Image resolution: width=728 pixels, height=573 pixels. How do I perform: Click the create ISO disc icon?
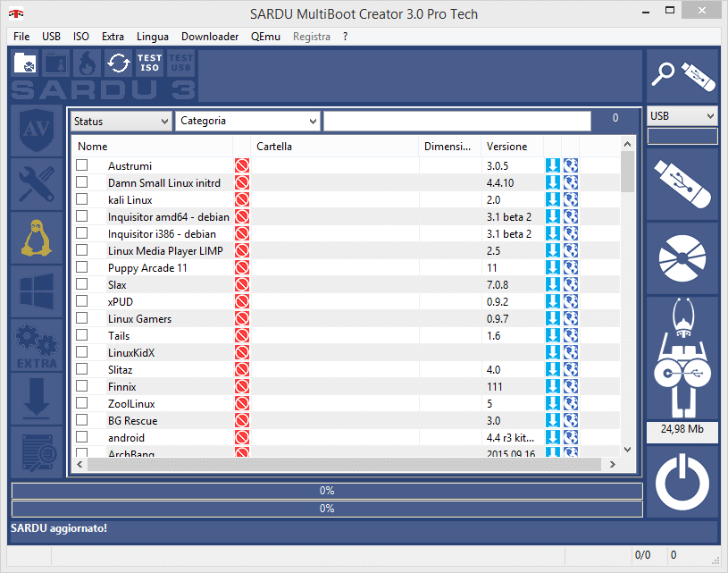pyautogui.click(x=682, y=258)
